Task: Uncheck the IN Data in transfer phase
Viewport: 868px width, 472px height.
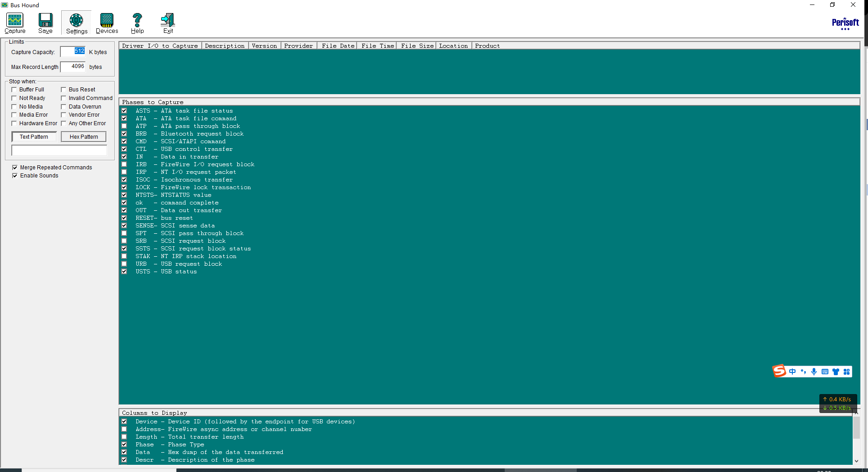Action: point(124,157)
